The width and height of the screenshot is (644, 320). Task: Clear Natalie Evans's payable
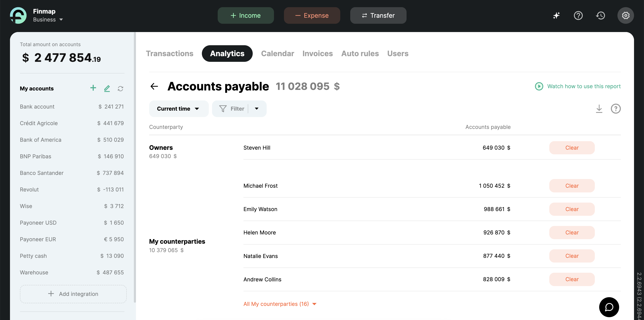(x=572, y=256)
